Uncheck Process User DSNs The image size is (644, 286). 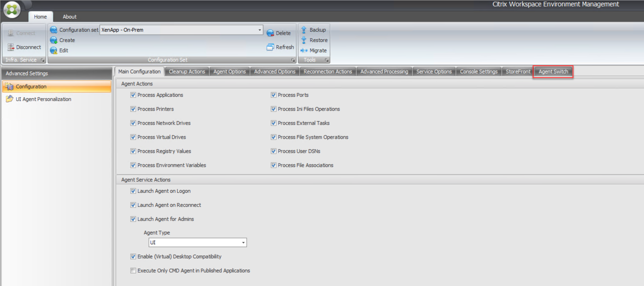click(x=274, y=151)
